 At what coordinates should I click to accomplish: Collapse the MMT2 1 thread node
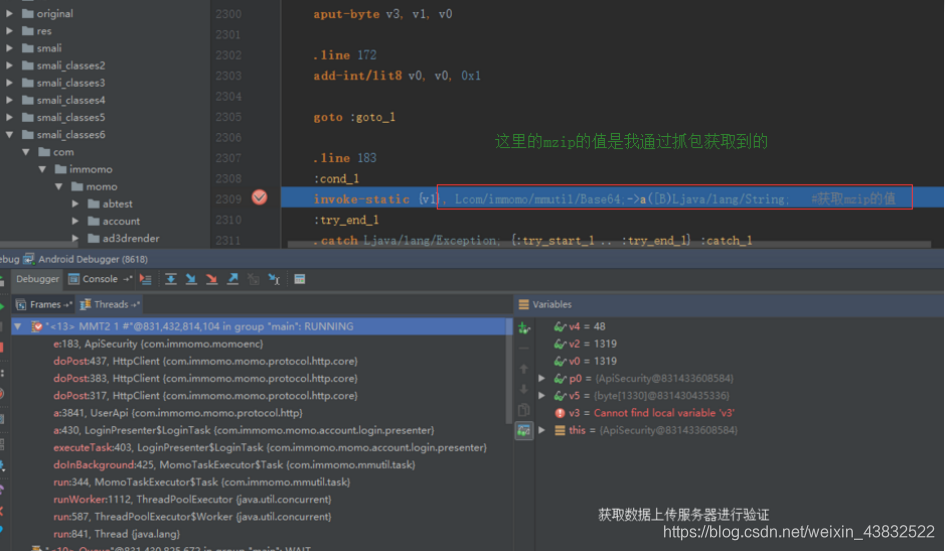click(17, 326)
